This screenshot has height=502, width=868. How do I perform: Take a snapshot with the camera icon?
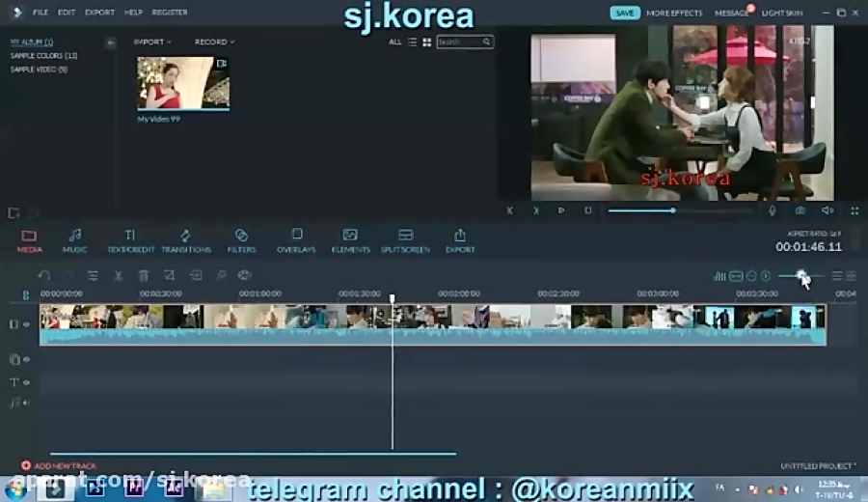tap(800, 210)
